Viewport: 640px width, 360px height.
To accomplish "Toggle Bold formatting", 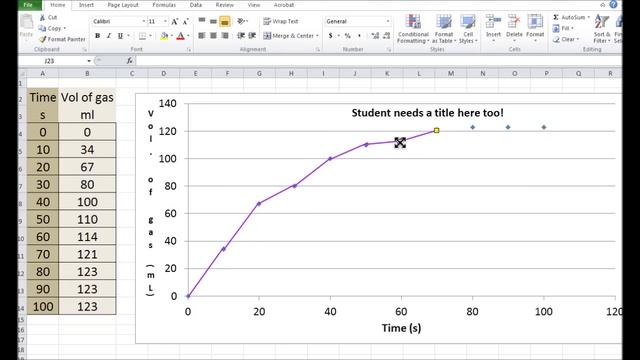I will click(98, 36).
